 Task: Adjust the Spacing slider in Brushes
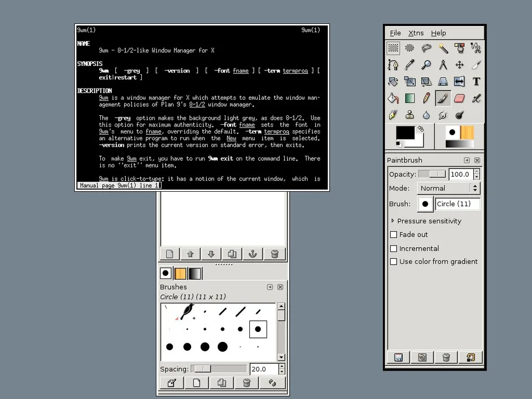coord(219,369)
